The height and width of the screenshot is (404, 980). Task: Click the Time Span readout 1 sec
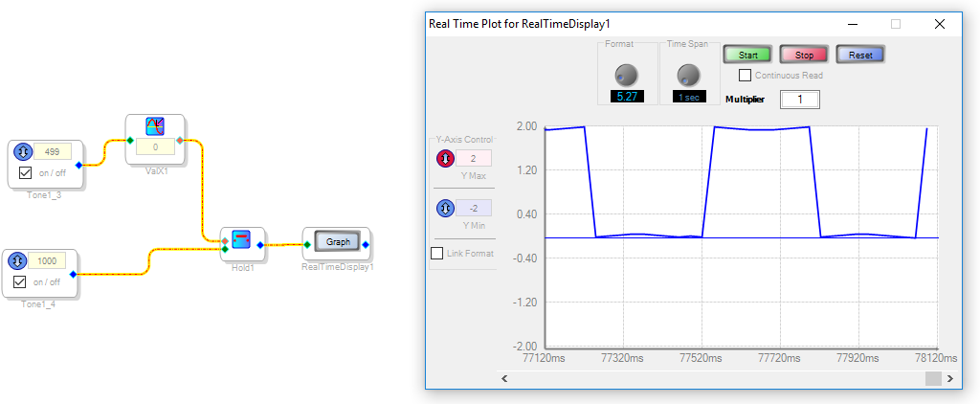pos(690,97)
